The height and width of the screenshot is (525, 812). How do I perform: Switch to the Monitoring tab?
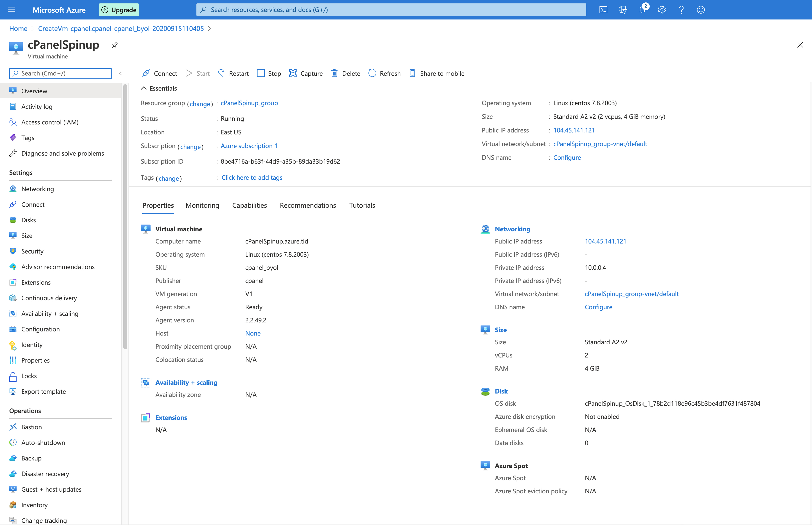tap(202, 205)
